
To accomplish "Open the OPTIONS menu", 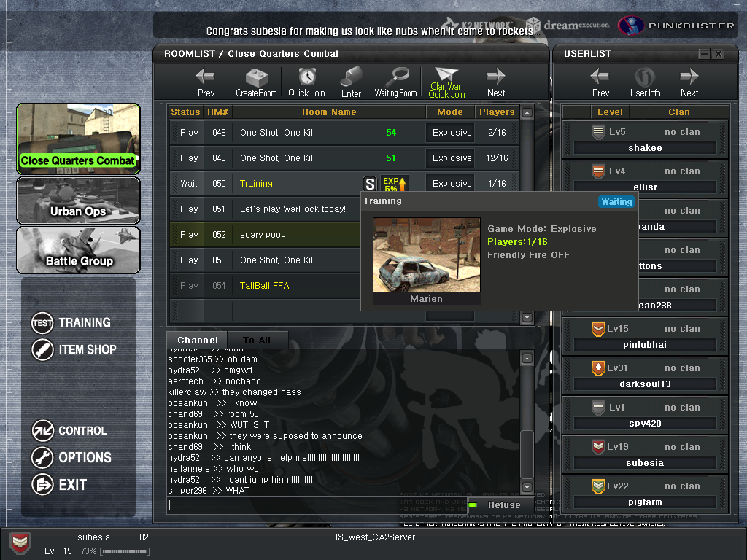I will (71, 457).
